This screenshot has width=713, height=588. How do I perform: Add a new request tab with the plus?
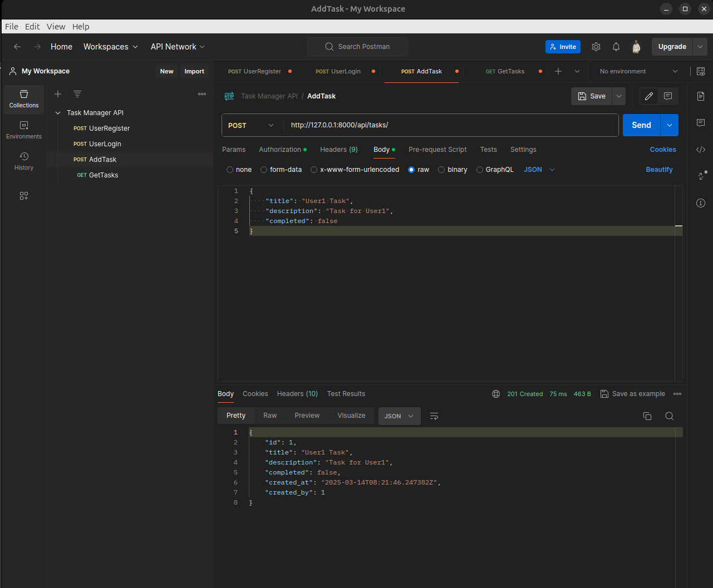coord(558,71)
